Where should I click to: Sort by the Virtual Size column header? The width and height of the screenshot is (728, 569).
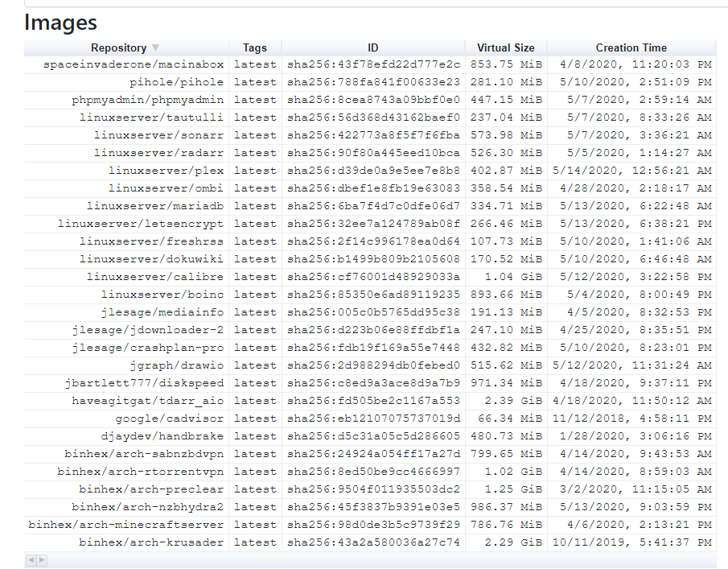click(506, 47)
